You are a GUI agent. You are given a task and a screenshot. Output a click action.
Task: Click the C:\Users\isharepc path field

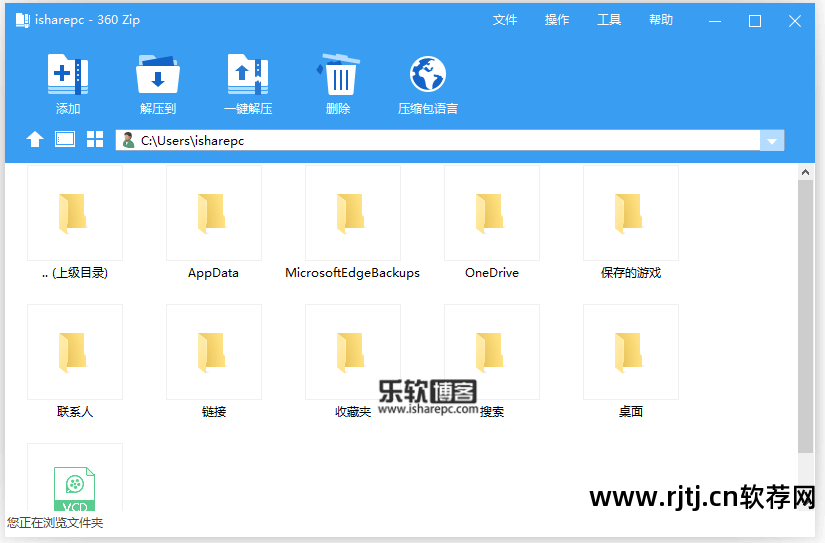438,140
